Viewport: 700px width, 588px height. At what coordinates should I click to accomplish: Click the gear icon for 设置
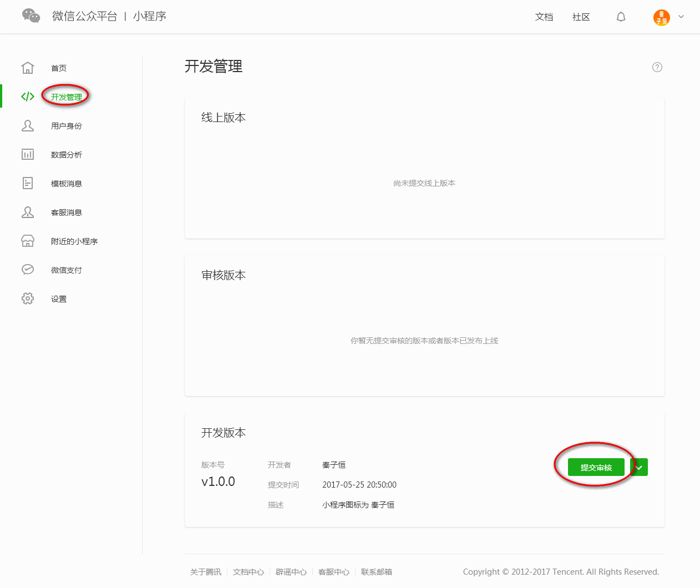click(28, 298)
